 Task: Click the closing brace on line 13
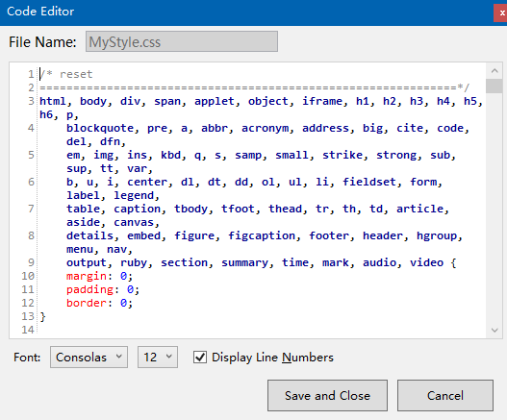click(42, 316)
